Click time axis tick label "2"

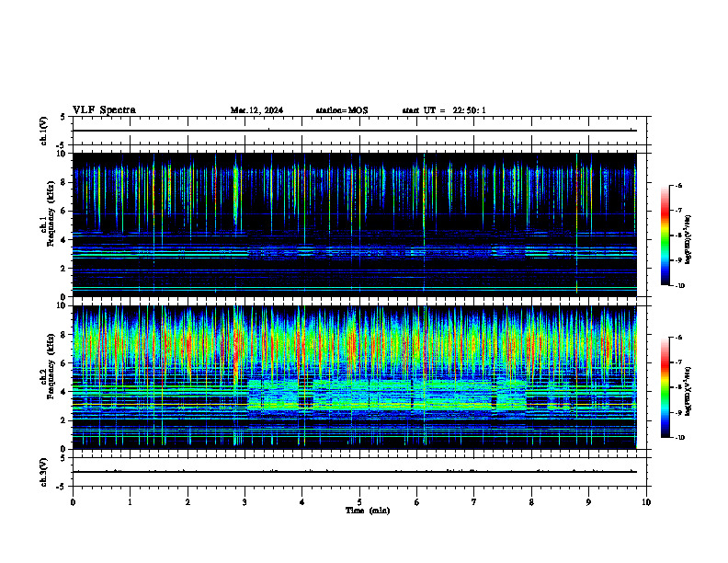click(188, 502)
